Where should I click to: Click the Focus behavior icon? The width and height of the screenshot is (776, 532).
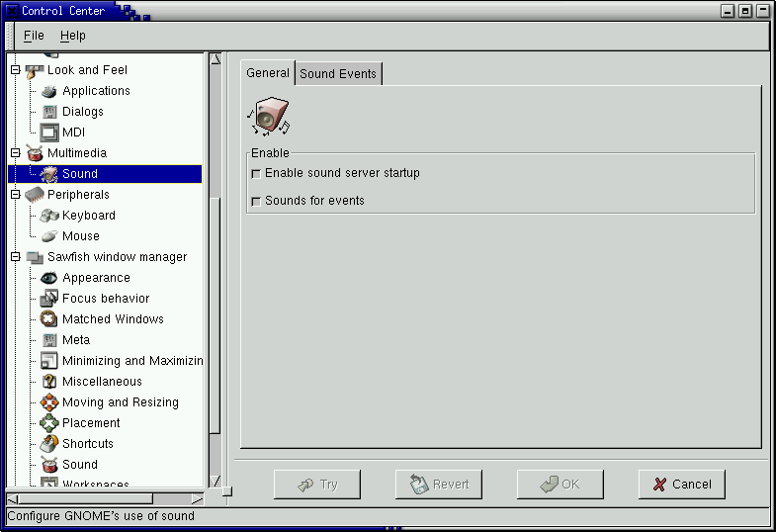pos(49,299)
